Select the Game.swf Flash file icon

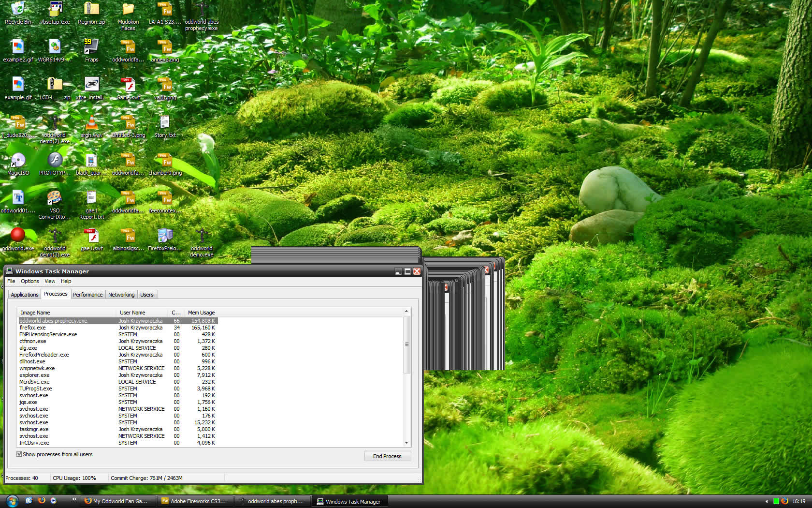click(128, 86)
